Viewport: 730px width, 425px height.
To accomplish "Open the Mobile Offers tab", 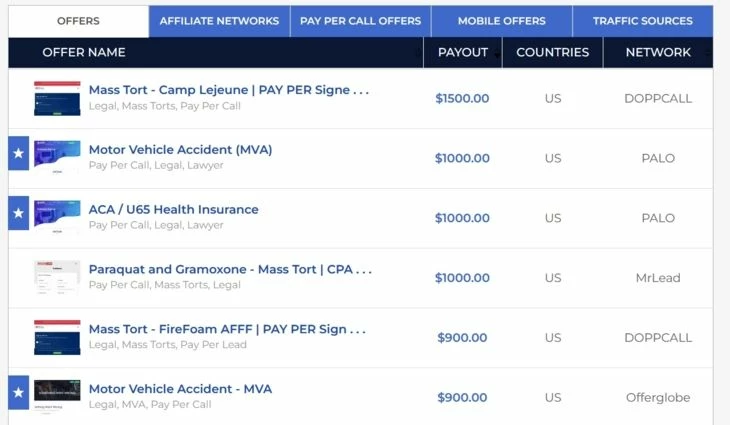I will [501, 21].
